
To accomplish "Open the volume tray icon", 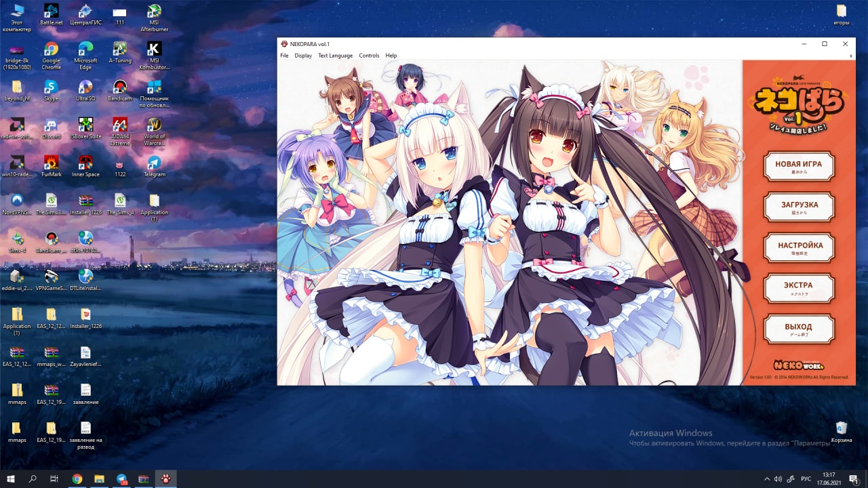I will point(778,479).
